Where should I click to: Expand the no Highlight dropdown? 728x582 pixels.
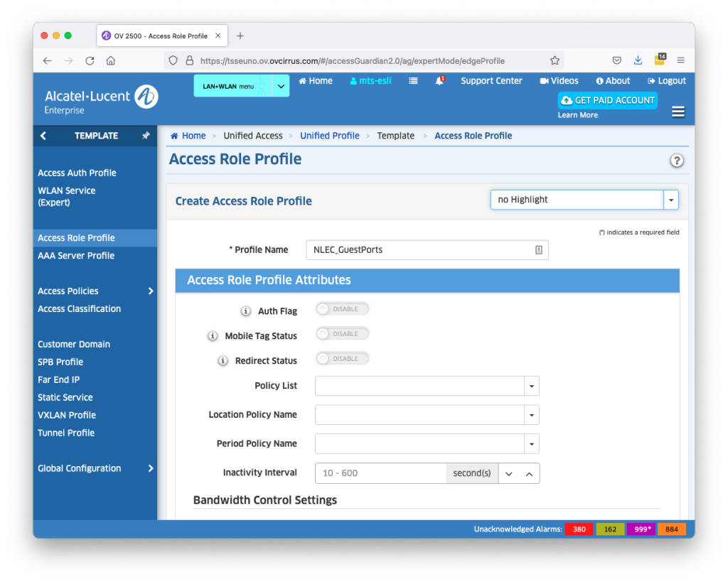[670, 200]
